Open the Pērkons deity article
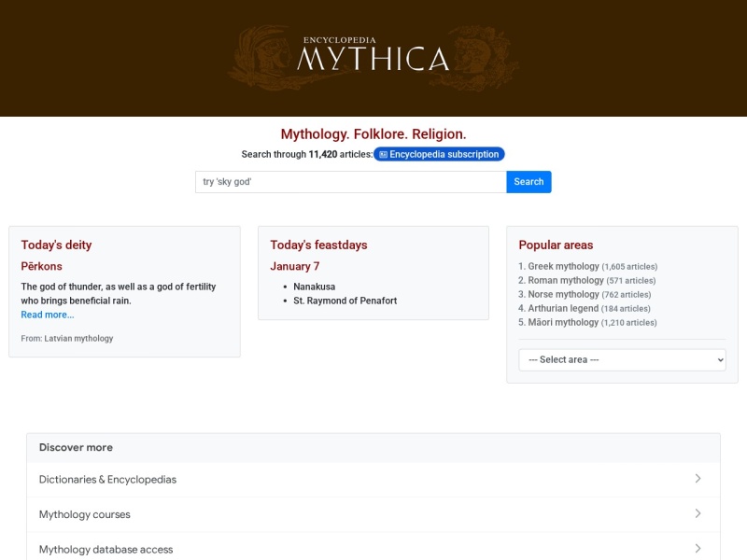This screenshot has width=747, height=560. (41, 266)
